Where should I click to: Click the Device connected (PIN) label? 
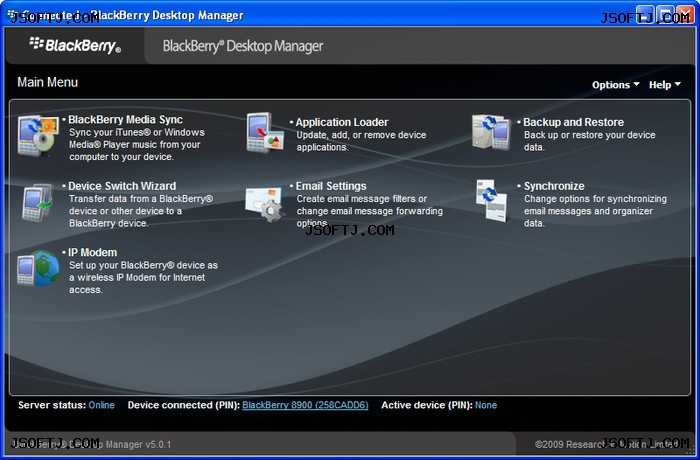tap(183, 405)
